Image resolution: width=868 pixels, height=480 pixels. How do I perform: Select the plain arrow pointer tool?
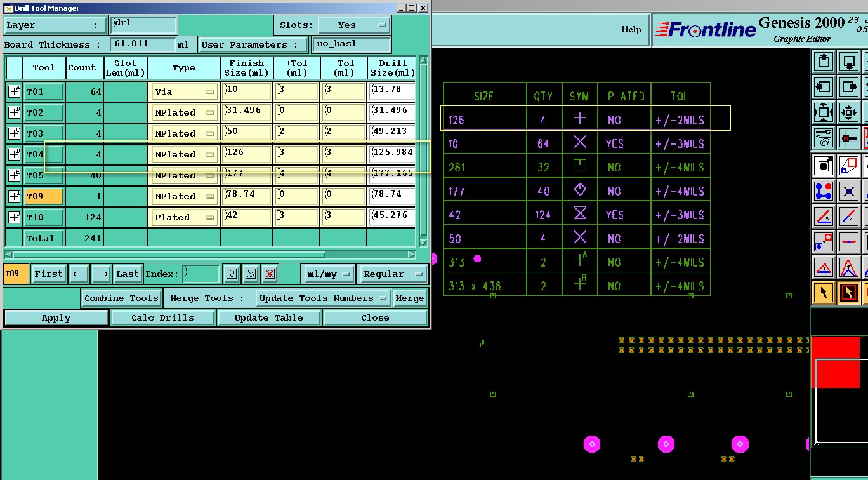pos(824,293)
